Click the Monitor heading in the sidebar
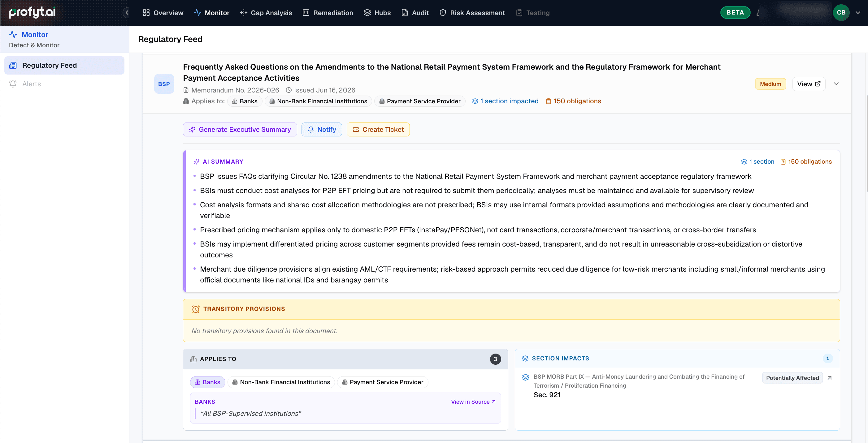The width and height of the screenshot is (868, 443). tap(35, 35)
